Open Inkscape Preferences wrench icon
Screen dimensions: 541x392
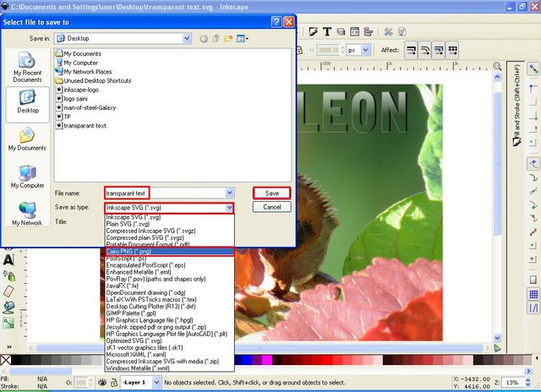pyautogui.click(x=389, y=32)
